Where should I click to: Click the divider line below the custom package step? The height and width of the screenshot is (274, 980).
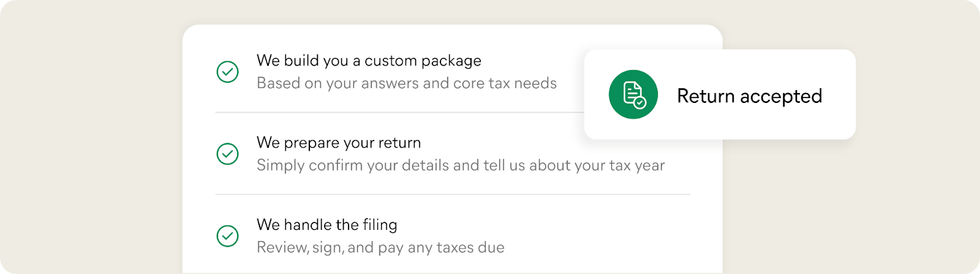coord(398,113)
